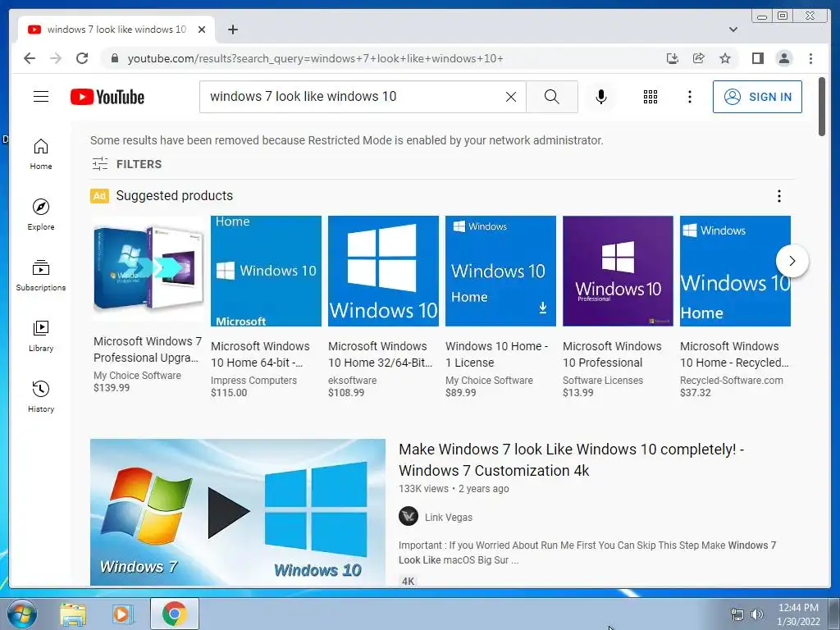The image size is (840, 630).
Task: Open Windows 7 Professional Upgrade product image
Action: pos(148,269)
